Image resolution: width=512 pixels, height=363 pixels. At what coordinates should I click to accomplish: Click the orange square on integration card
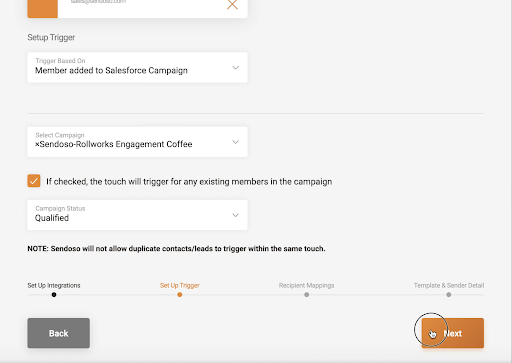[x=42, y=9]
